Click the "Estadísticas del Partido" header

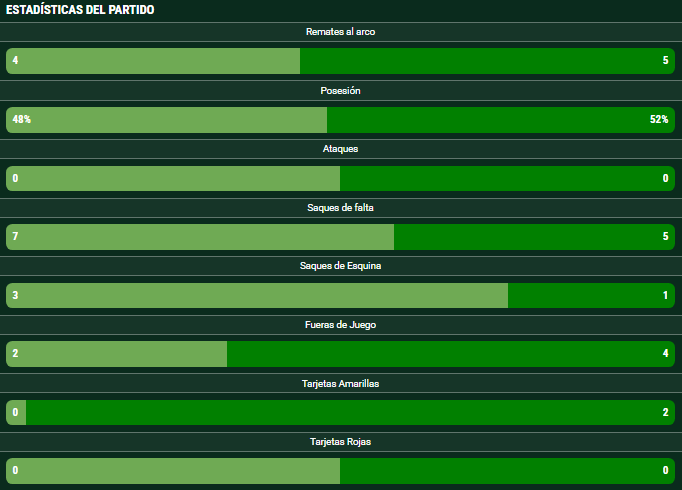(80, 10)
